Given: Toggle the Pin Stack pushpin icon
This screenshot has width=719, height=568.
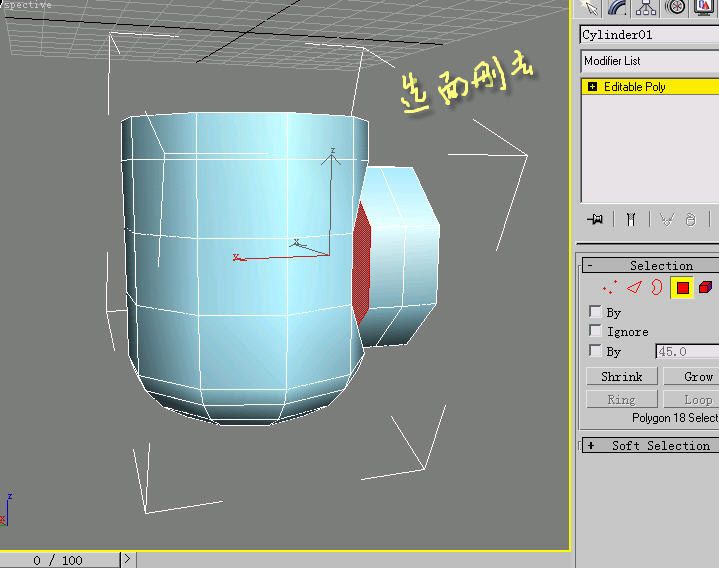Looking at the screenshot, I should [x=595, y=220].
